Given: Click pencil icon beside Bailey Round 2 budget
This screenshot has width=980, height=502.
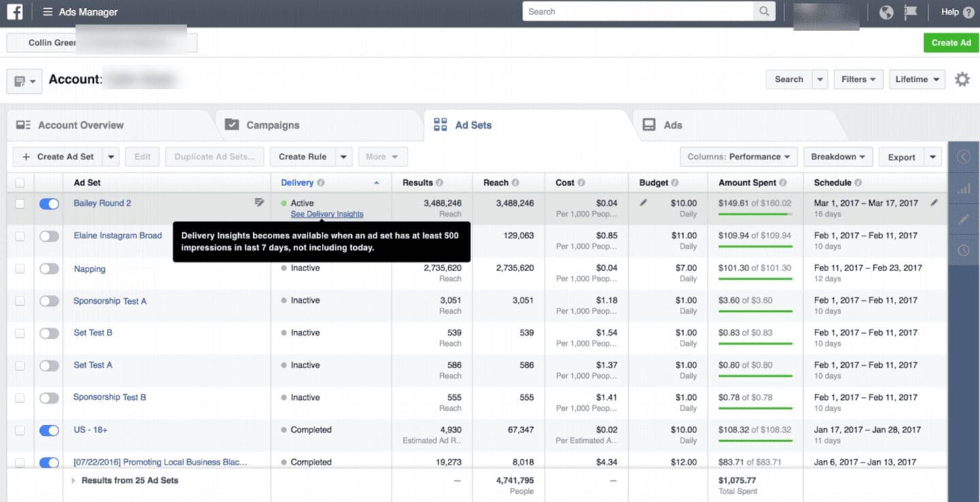Looking at the screenshot, I should click(643, 203).
